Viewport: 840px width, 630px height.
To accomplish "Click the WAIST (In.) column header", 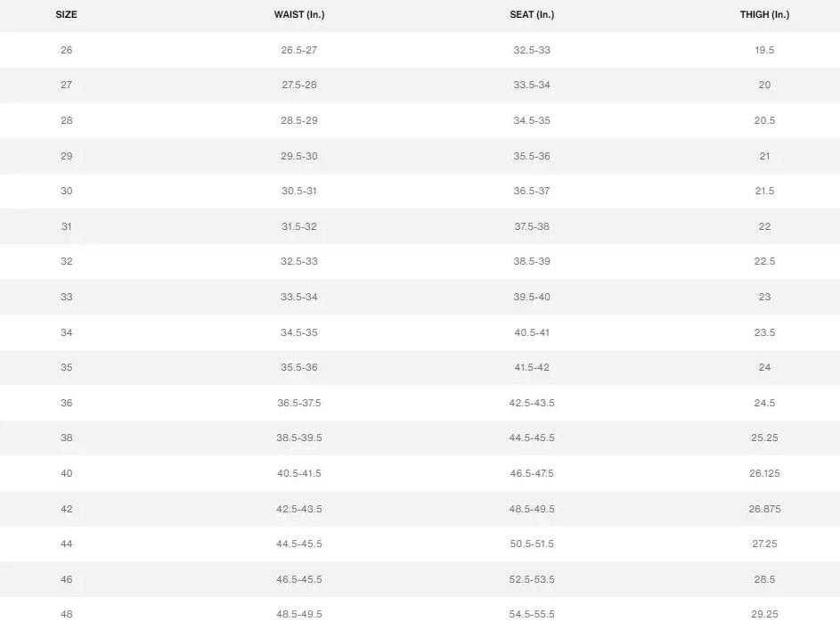I will [298, 14].
